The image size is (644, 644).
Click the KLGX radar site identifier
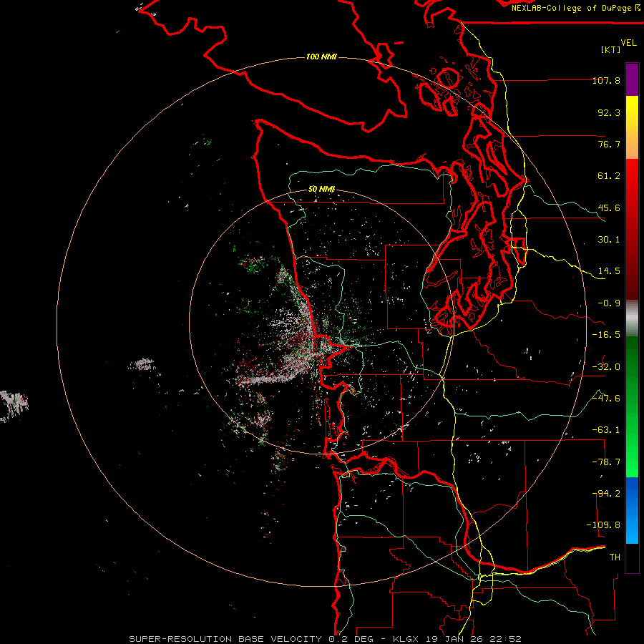pyautogui.click(x=406, y=639)
